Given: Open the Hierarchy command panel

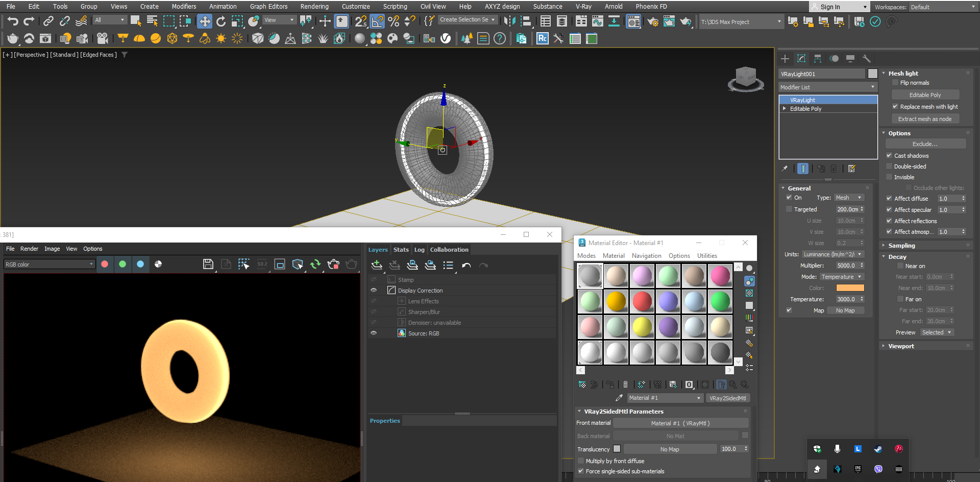Looking at the screenshot, I should point(818,59).
